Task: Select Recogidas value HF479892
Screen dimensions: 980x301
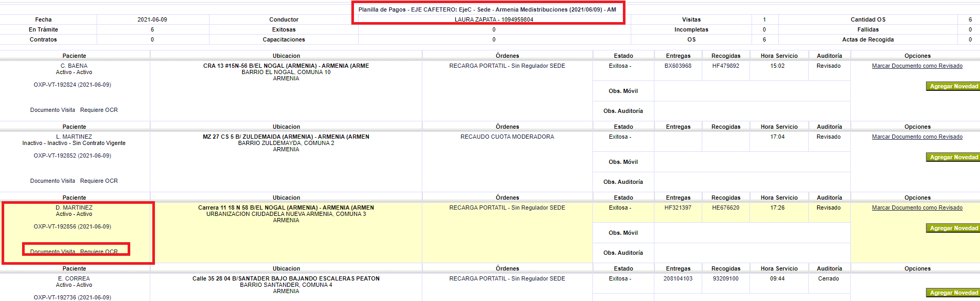Action: tap(726, 66)
